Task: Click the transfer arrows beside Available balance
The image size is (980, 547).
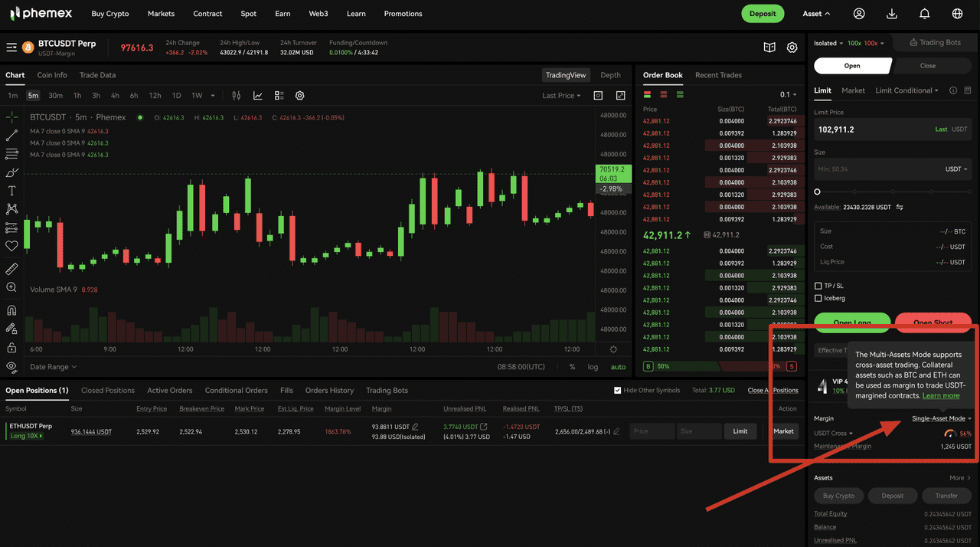Action: point(900,207)
